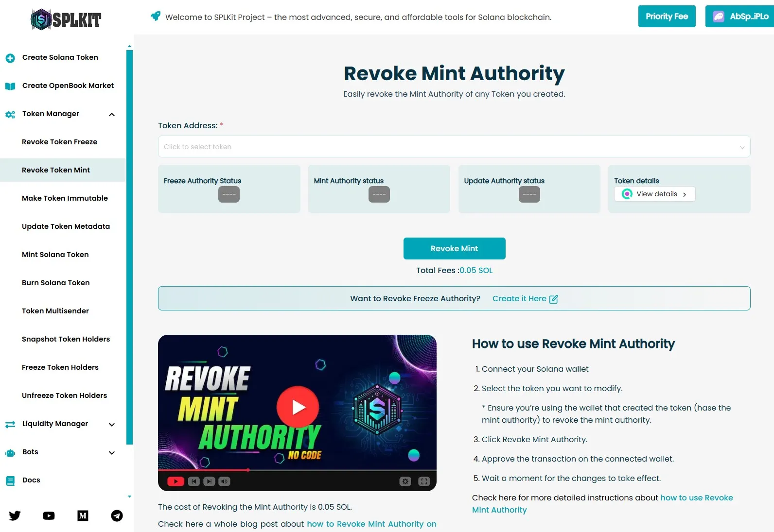Click the token explorer icon in View details
The width and height of the screenshot is (774, 532).
point(627,194)
